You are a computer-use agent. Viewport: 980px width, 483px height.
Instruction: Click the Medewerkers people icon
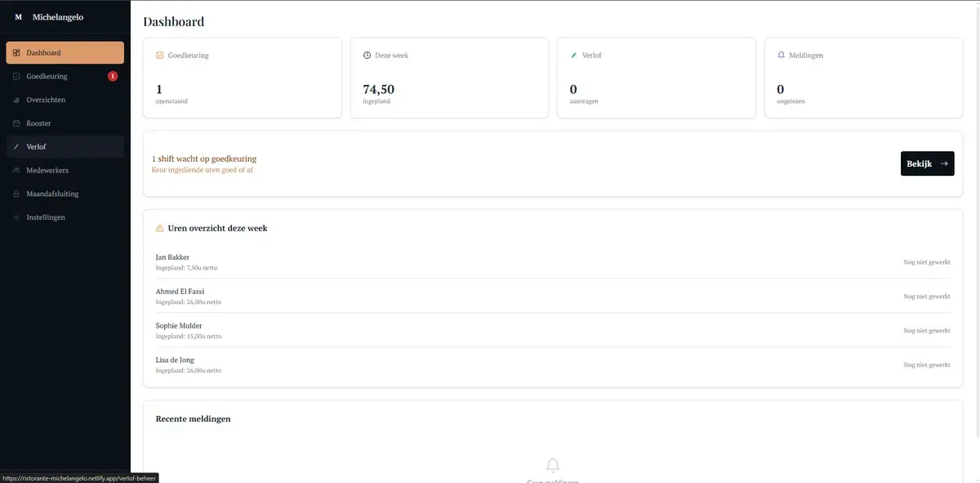pyautogui.click(x=16, y=171)
